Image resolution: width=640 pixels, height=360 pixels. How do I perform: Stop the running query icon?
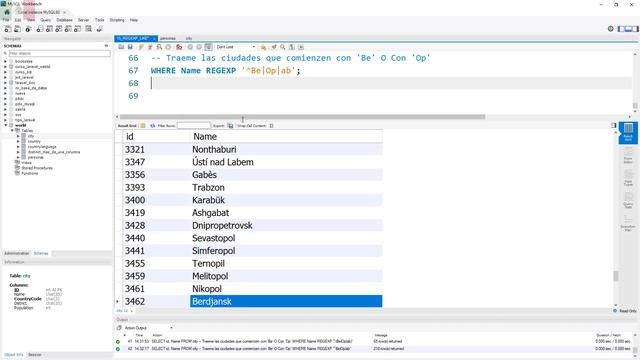[x=168, y=47]
